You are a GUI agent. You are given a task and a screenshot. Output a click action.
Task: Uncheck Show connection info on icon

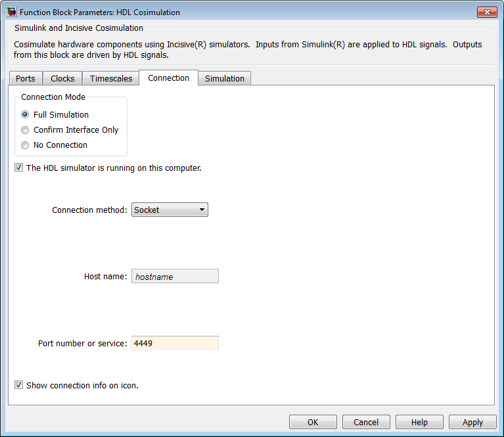click(x=19, y=385)
